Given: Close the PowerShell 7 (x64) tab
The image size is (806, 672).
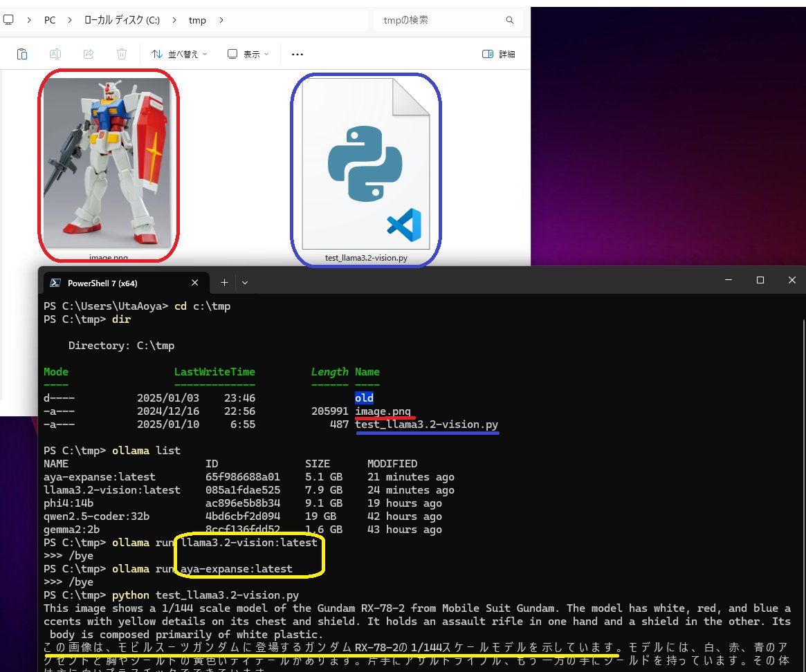Looking at the screenshot, I should [195, 283].
